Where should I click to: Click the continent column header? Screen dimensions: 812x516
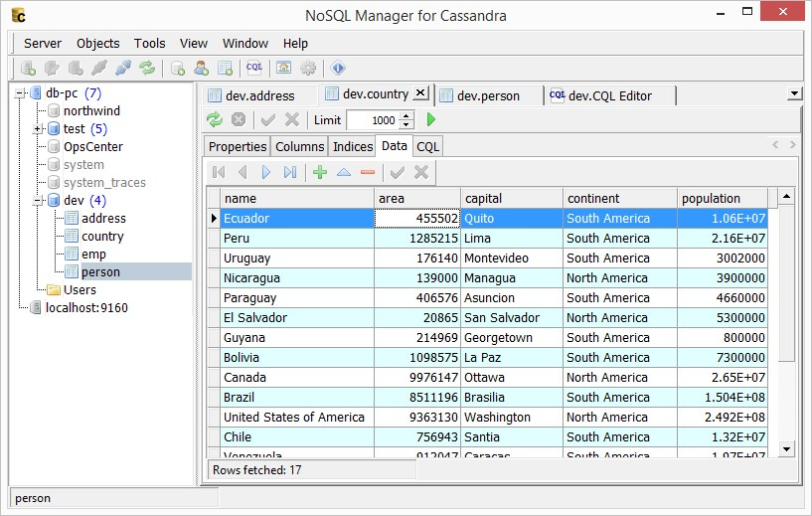pyautogui.click(x=620, y=199)
